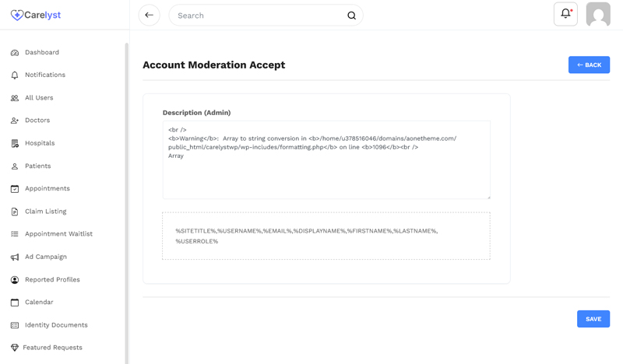Open the Hospitals building icon

click(15, 143)
